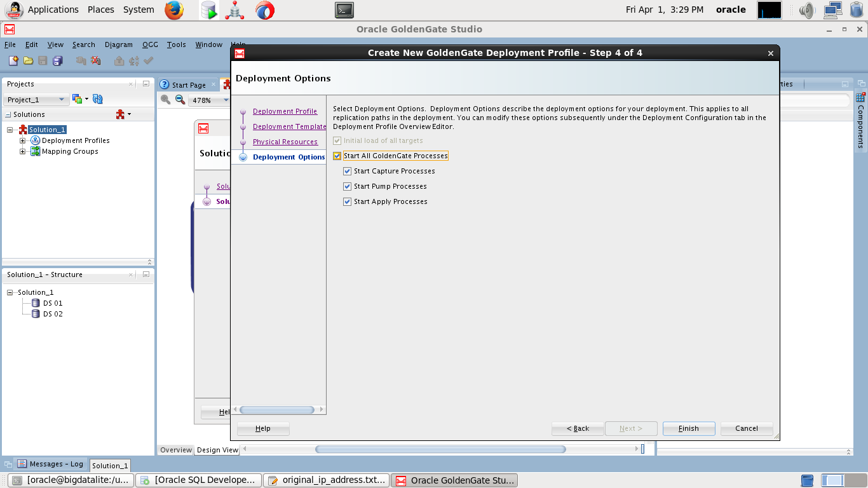This screenshot has height=488, width=868.
Task: Switch to original_ip_address.txt taskbar window
Action: click(327, 480)
